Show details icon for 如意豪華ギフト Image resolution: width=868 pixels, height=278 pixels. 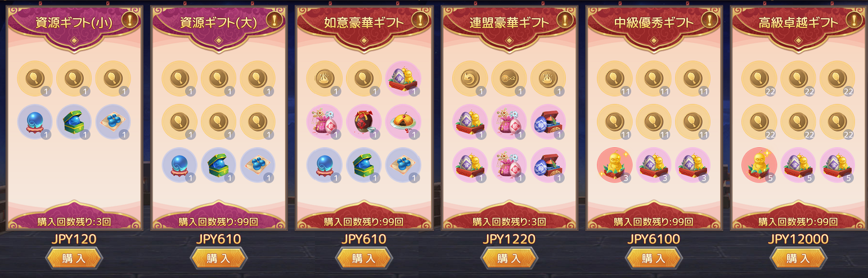coord(420,20)
